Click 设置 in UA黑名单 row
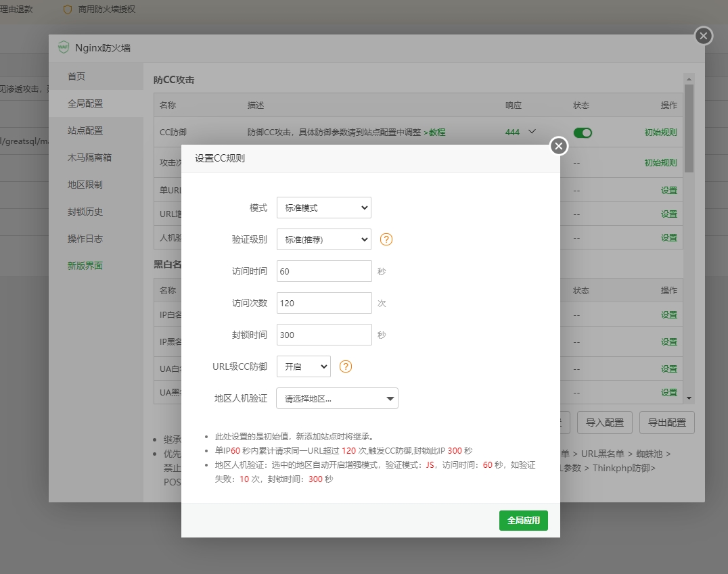The height and width of the screenshot is (574, 728). 669,393
